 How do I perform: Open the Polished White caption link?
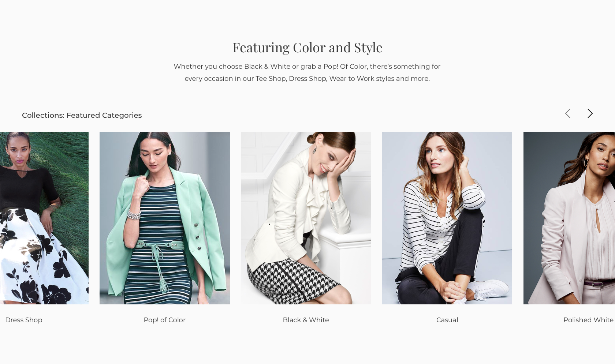pos(588,320)
